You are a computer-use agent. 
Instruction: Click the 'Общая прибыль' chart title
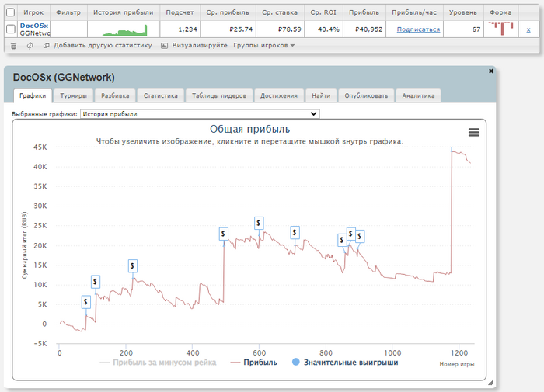point(249,130)
